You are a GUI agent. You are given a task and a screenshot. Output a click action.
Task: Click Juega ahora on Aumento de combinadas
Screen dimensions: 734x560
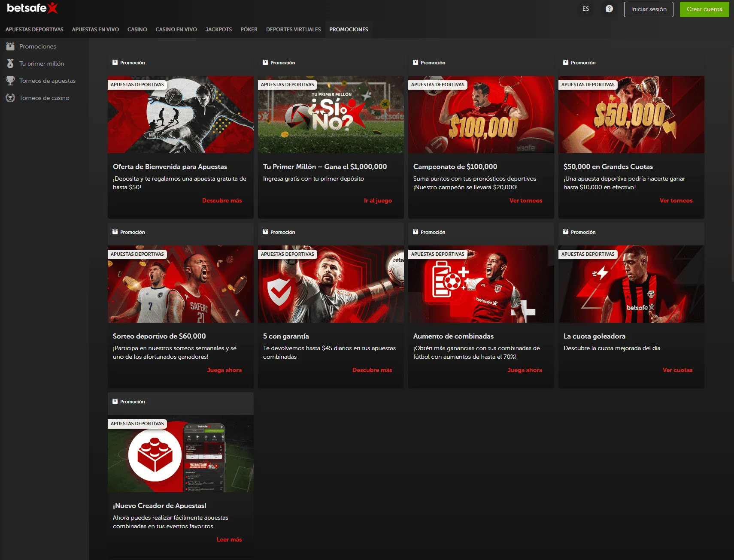point(525,370)
